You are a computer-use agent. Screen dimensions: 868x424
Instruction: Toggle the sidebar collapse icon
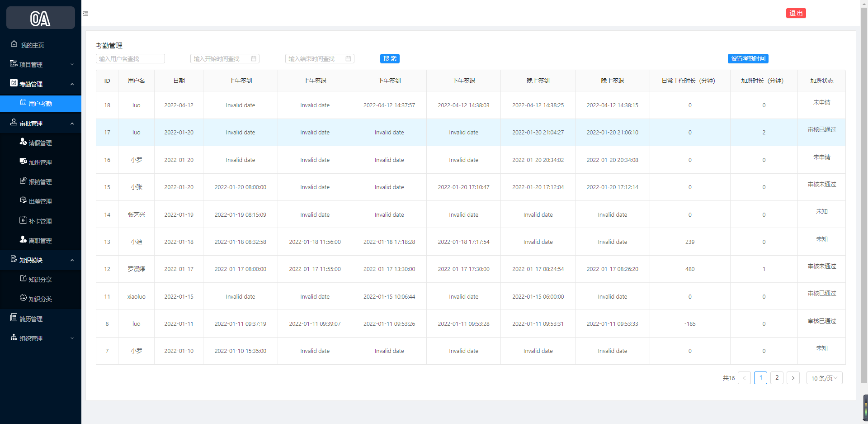(x=85, y=14)
